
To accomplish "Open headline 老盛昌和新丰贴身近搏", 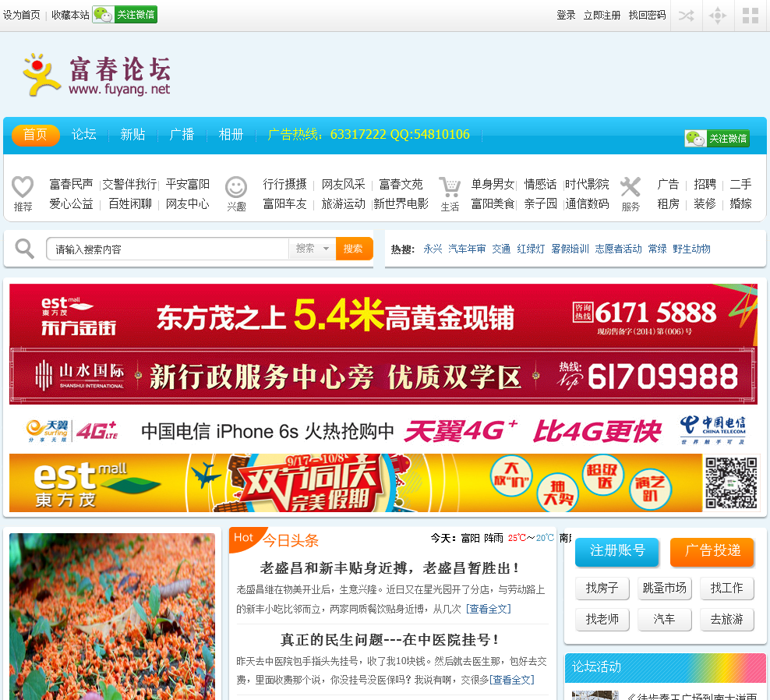I will pos(390,568).
